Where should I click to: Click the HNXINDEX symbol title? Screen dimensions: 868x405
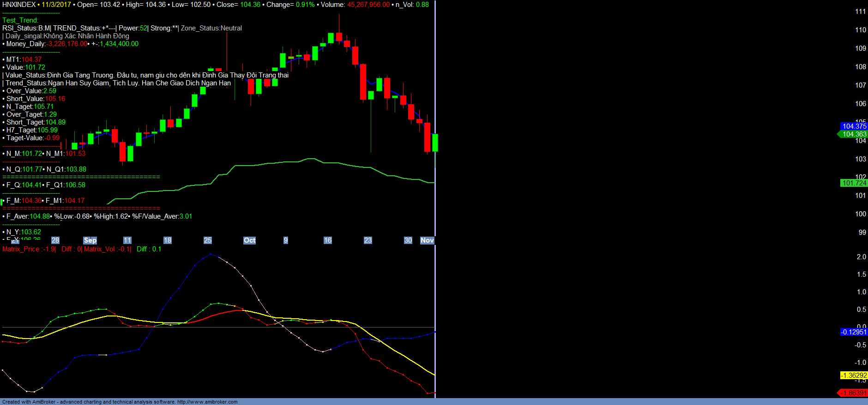[19, 5]
